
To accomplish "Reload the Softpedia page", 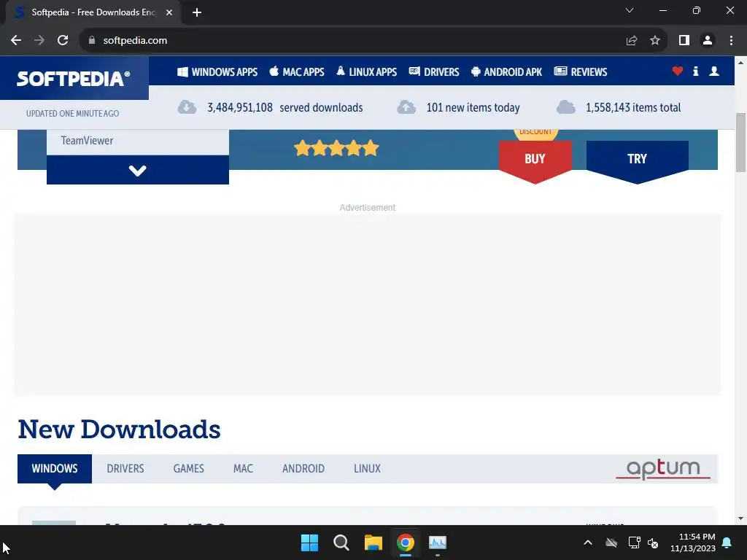I will (x=63, y=41).
